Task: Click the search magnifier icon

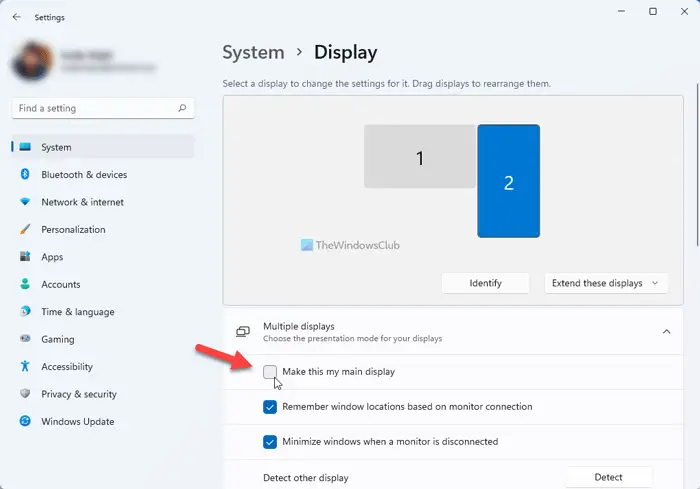Action: [x=182, y=108]
